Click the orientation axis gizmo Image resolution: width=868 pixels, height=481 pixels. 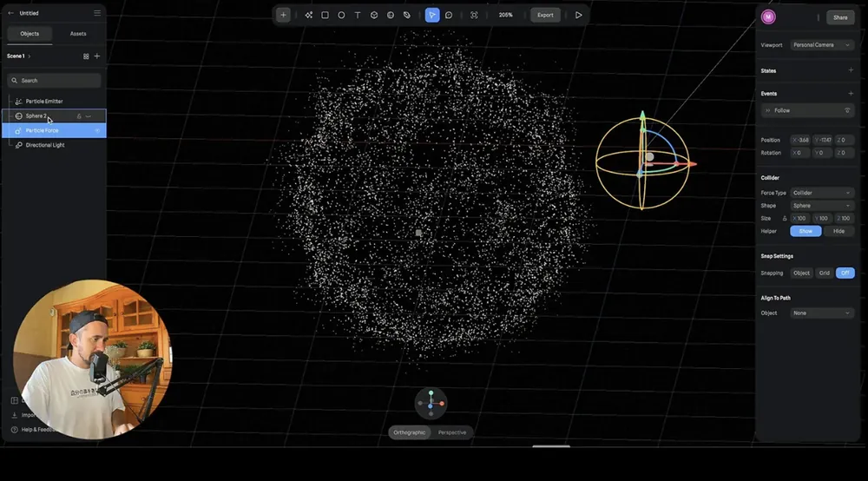click(431, 404)
